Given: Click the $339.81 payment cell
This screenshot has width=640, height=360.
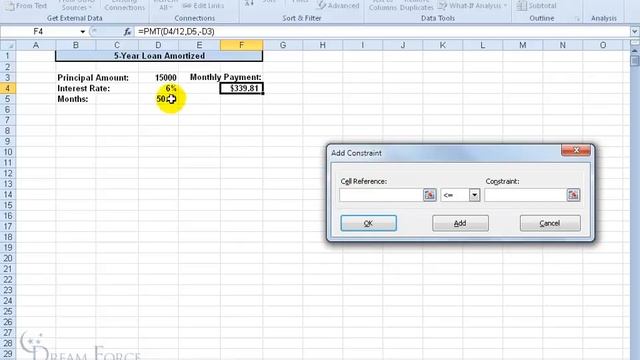Looking at the screenshot, I should (241, 88).
